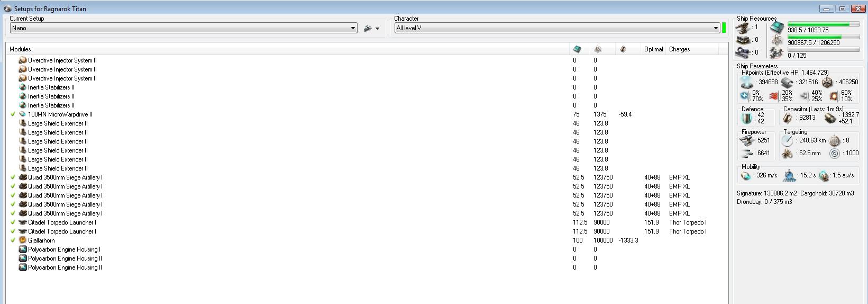Select the Gjallarhorn row name

[x=41, y=240]
